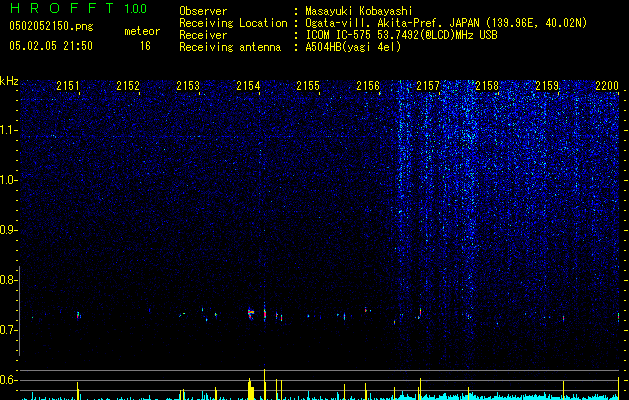Click the meteor count value 16
Screen dimensions: 629x400
[145, 46]
